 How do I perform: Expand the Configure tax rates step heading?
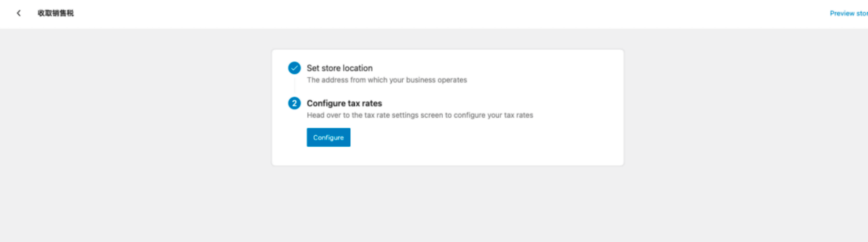pyautogui.click(x=344, y=104)
